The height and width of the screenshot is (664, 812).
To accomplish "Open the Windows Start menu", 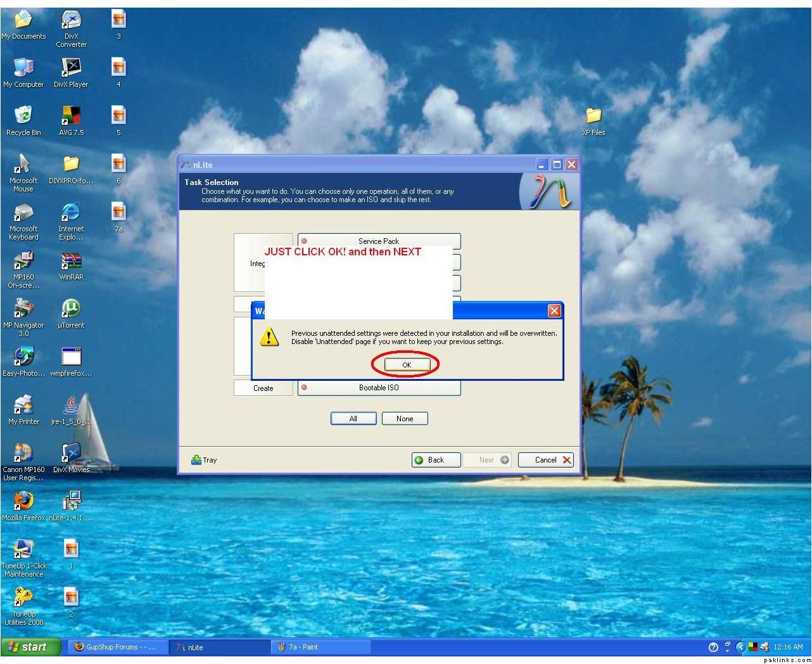I will (x=30, y=647).
